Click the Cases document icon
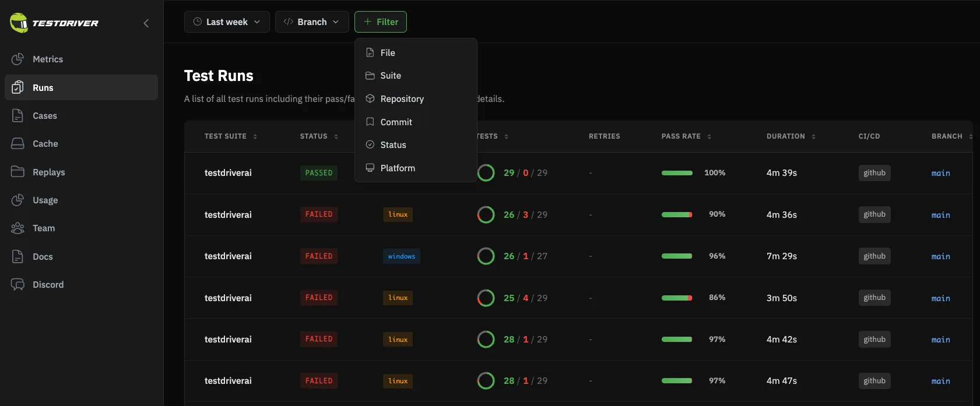This screenshot has height=406, width=980. (x=17, y=115)
